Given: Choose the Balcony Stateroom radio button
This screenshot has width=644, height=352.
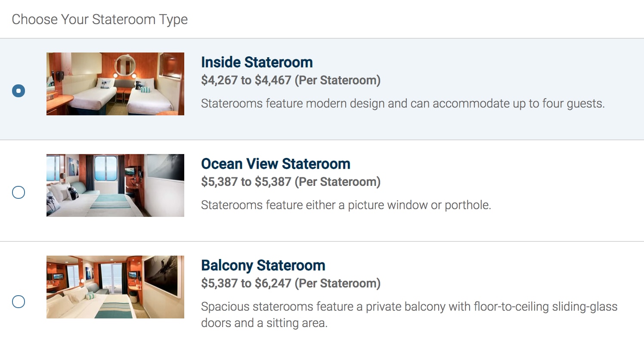Looking at the screenshot, I should coord(19,302).
